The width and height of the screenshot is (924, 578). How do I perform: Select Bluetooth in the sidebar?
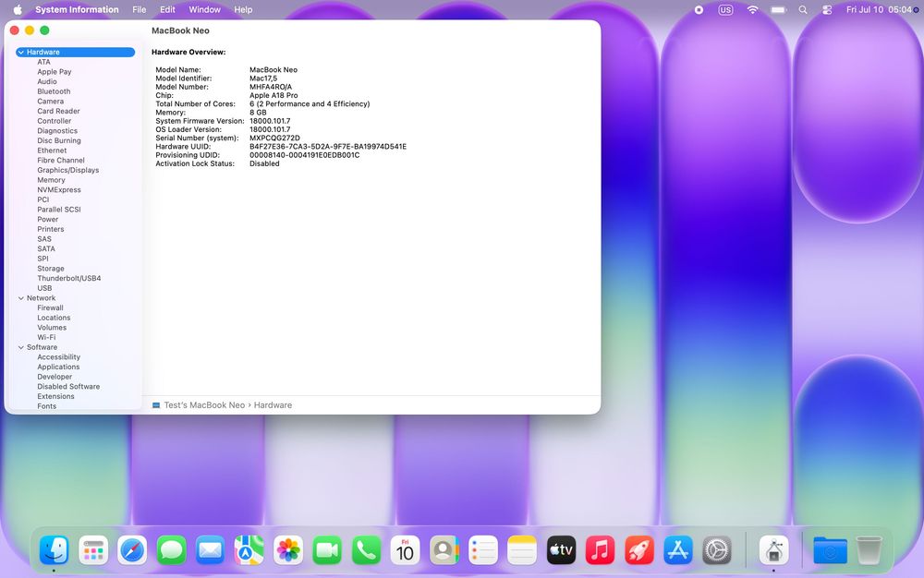pyautogui.click(x=54, y=91)
